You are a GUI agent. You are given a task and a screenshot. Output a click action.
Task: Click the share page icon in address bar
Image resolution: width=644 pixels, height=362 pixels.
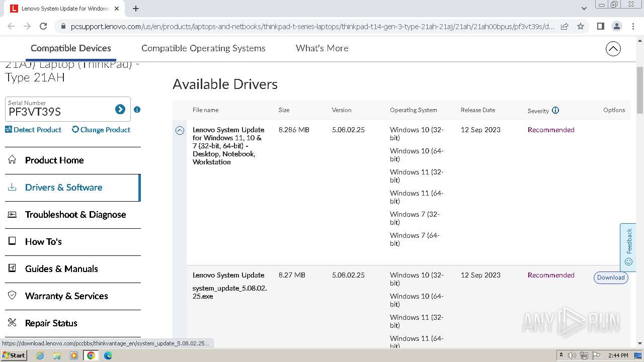[565, 26]
